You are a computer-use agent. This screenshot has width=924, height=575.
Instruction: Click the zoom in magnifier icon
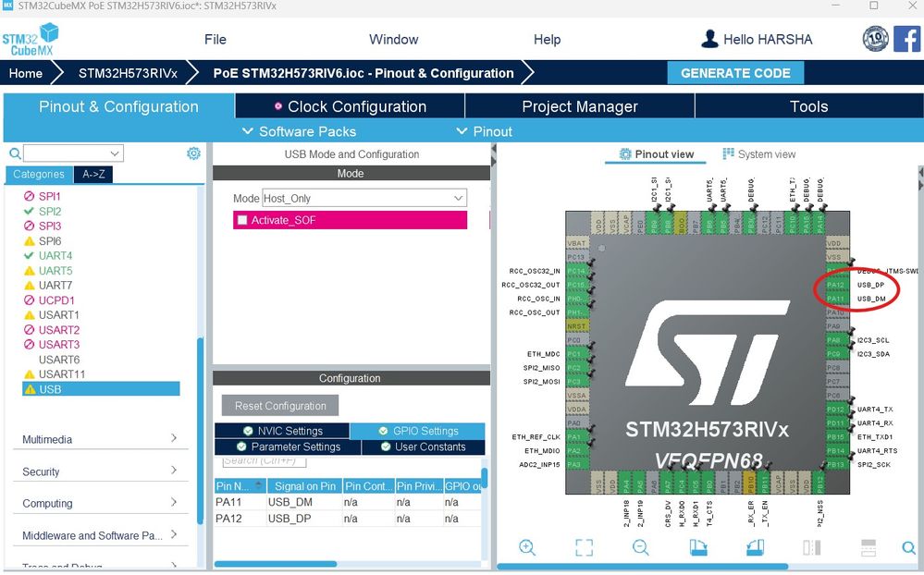tap(527, 548)
